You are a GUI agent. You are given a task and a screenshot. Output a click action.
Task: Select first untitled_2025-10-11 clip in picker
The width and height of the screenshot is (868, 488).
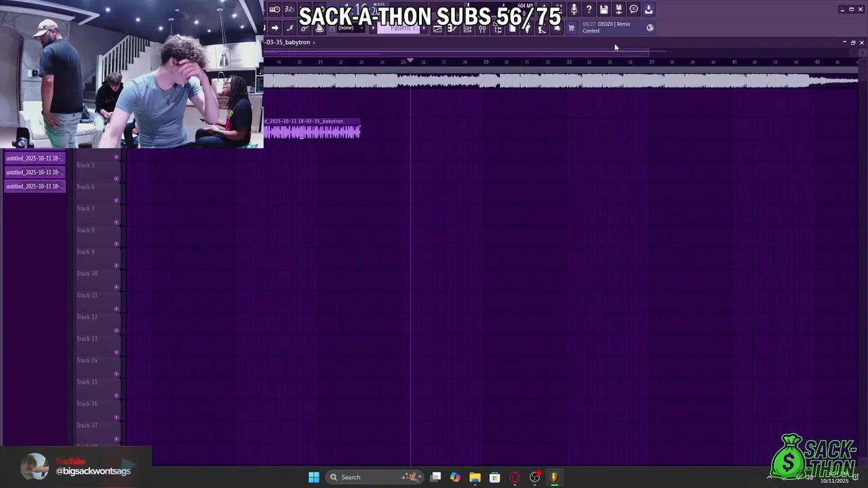(x=35, y=158)
